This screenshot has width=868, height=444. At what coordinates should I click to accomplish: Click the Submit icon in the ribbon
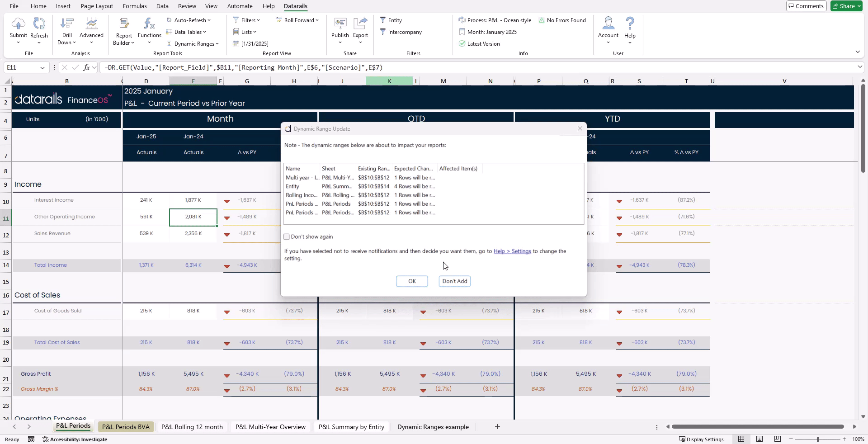tap(18, 24)
